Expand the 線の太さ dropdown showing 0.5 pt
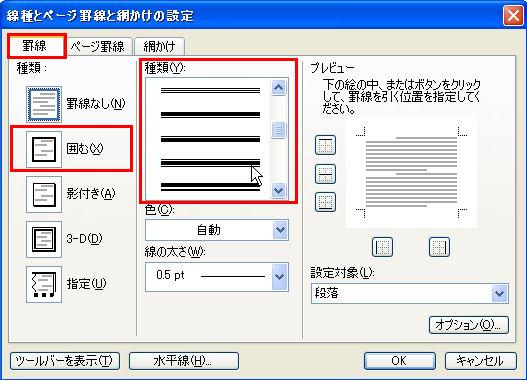This screenshot has height=380, width=527. 217,277
